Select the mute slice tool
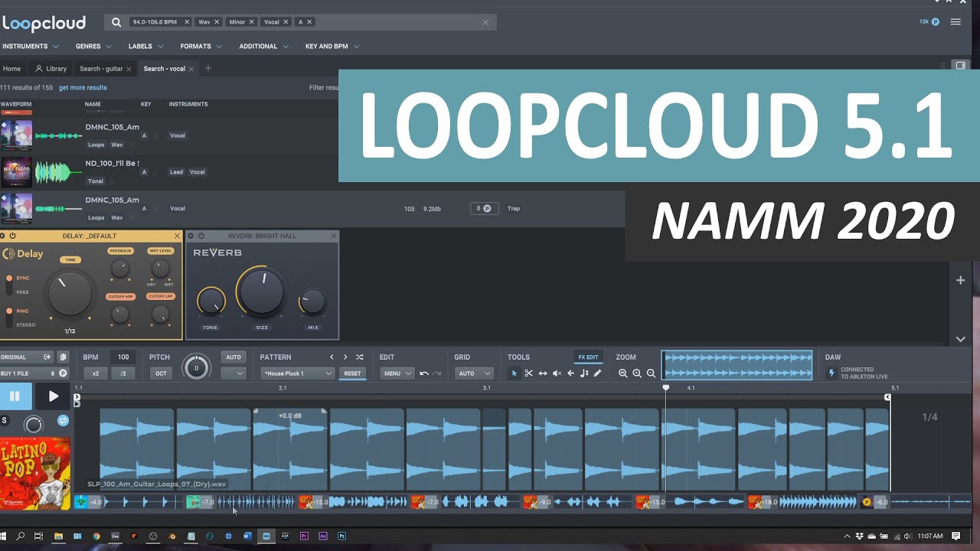Image resolution: width=980 pixels, height=551 pixels. coord(557,373)
